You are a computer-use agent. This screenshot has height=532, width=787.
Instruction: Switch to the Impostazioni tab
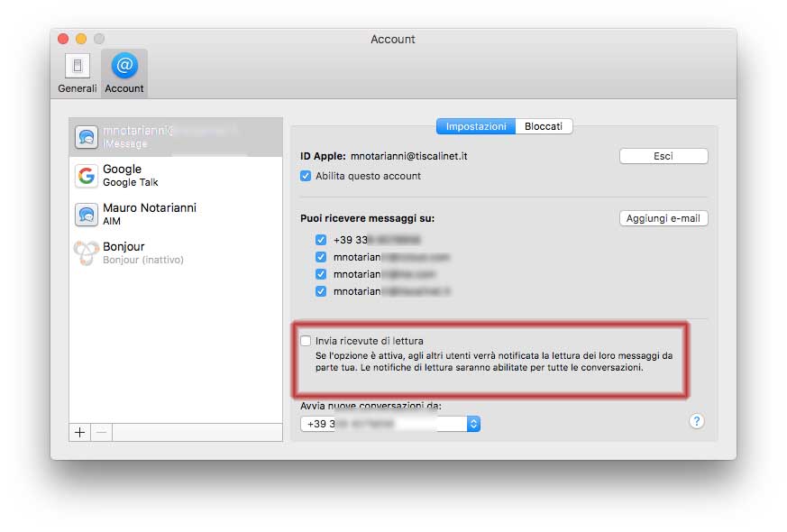point(476,126)
